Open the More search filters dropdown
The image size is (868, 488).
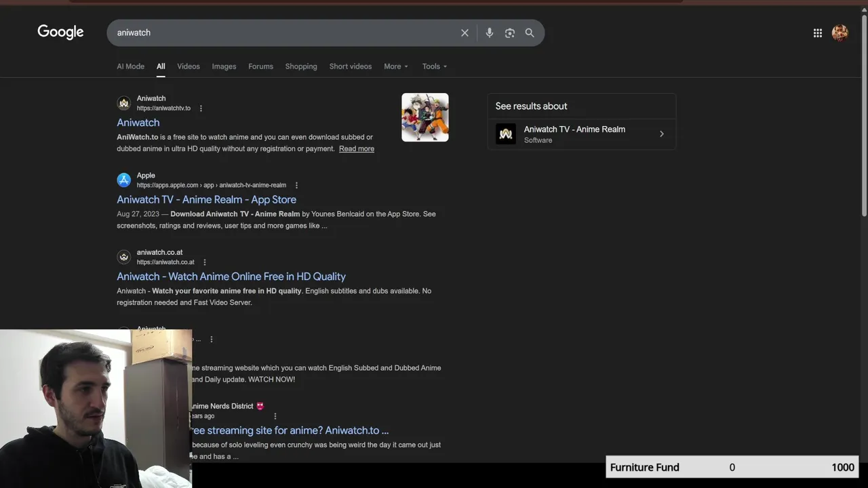(396, 66)
